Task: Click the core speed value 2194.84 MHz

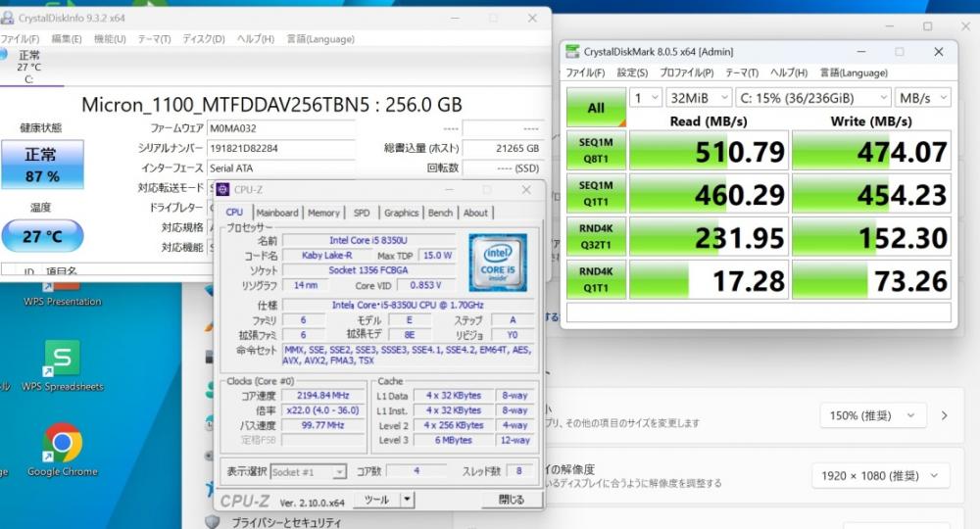Action: pos(322,396)
